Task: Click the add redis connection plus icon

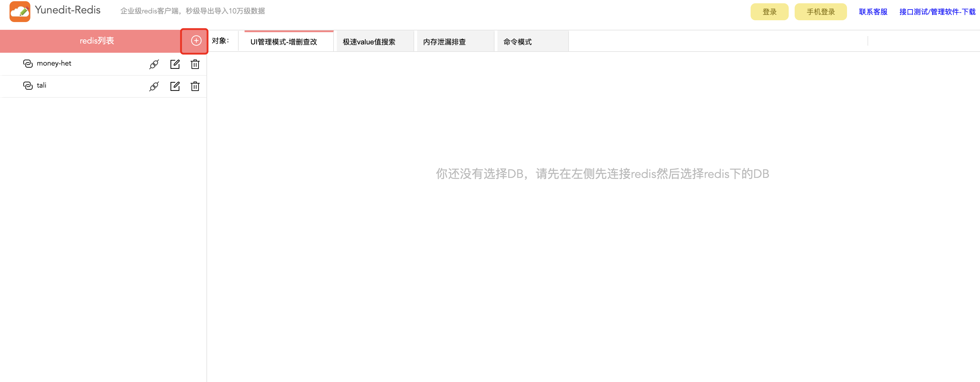Action: pyautogui.click(x=196, y=41)
